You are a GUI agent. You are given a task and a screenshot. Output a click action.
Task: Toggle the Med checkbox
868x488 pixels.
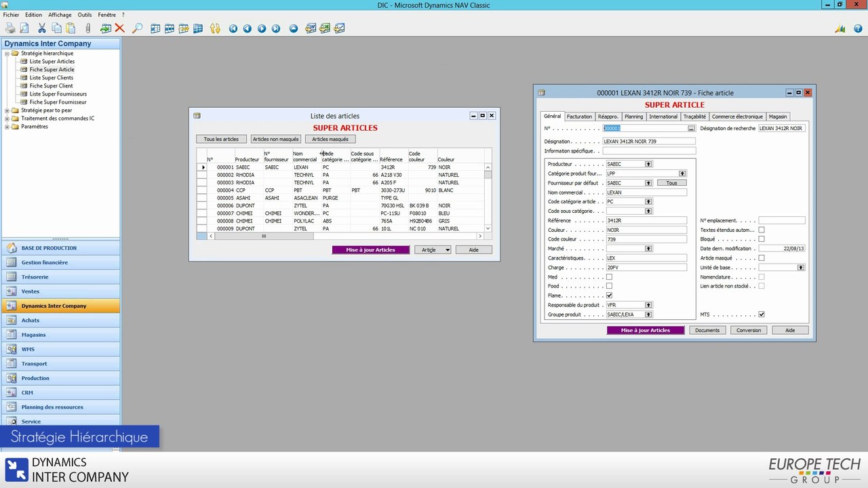tap(609, 277)
